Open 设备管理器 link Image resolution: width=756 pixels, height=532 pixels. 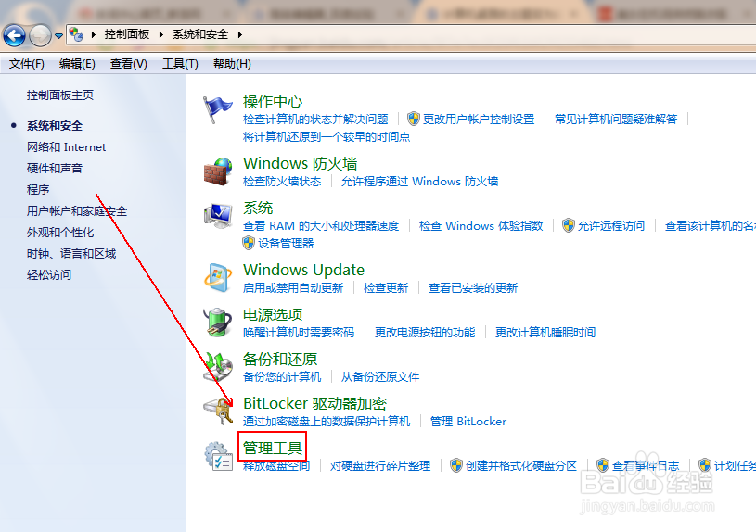[286, 244]
